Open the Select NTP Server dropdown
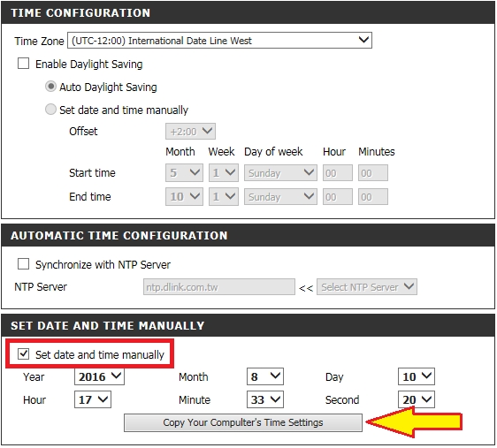Viewport: 497px width, 448px height. pos(367,287)
